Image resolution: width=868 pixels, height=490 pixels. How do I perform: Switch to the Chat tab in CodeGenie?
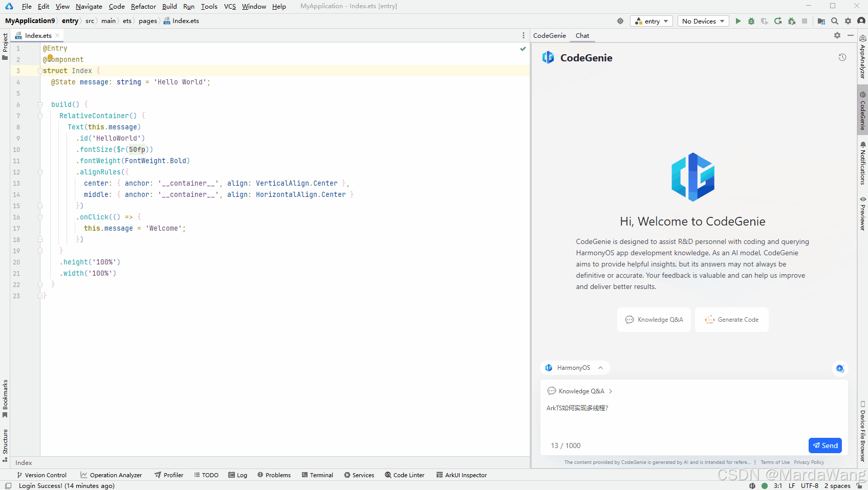pos(582,35)
